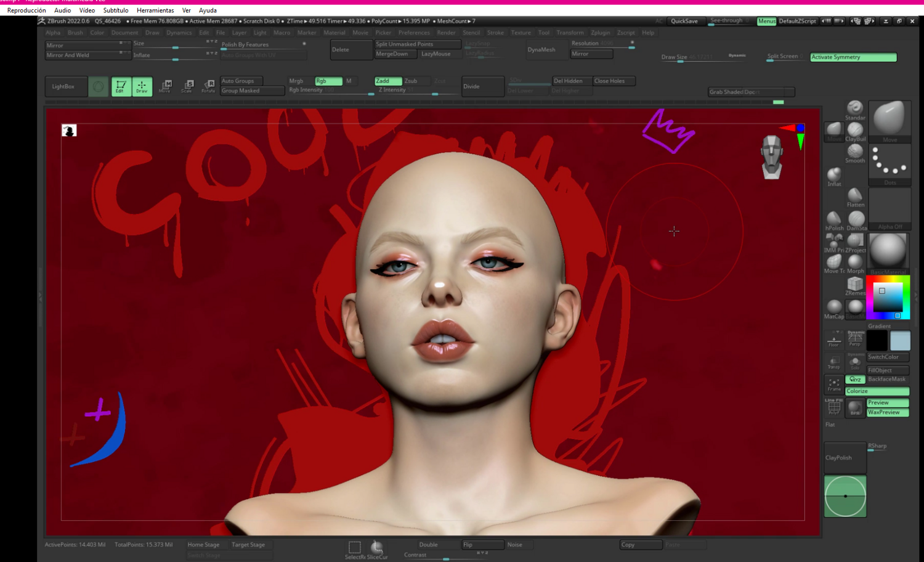Toggle Edit mode

121,87
